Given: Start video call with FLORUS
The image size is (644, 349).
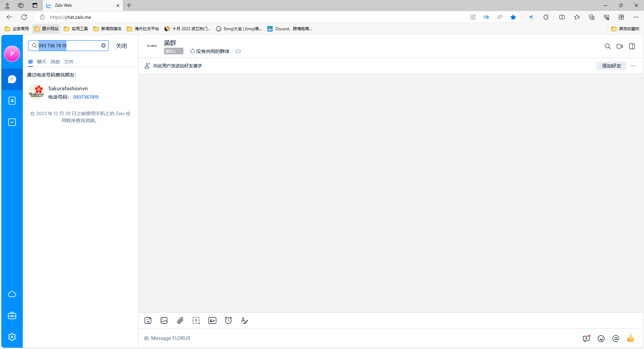Looking at the screenshot, I should [x=620, y=46].
